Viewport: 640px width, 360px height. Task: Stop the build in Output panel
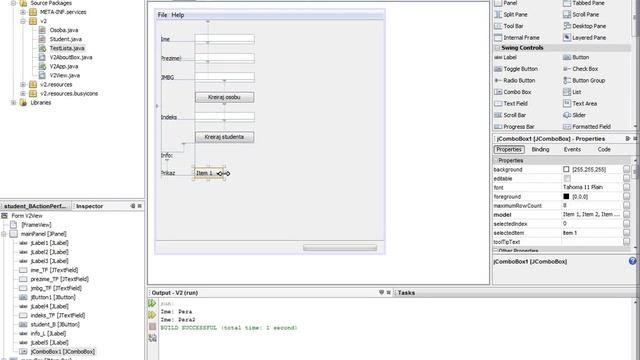(x=152, y=327)
